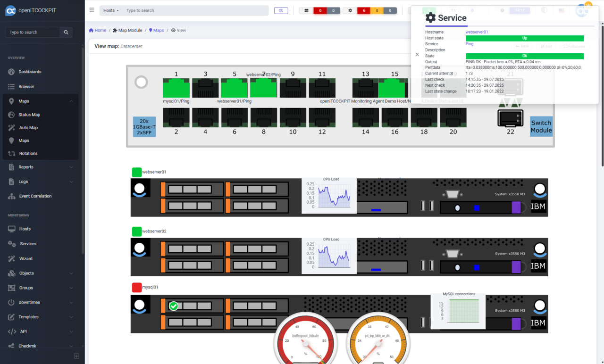Close the Service popup with the X
604x364 pixels.
(417, 54)
